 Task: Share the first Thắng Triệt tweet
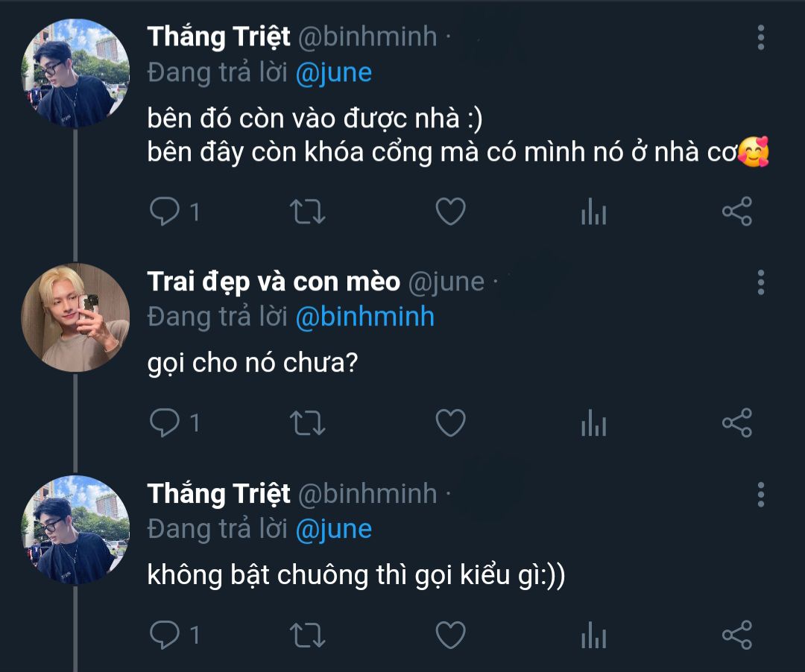[x=736, y=212]
